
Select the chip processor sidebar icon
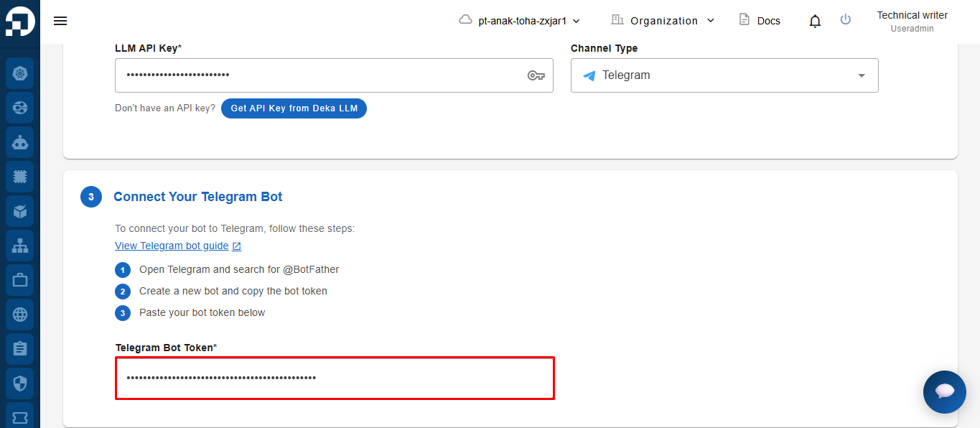pos(20,177)
